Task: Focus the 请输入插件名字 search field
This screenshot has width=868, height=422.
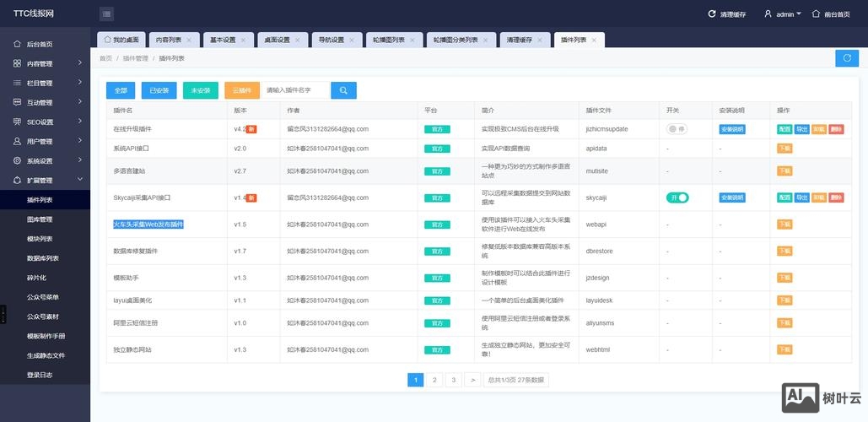Action: 295,90
